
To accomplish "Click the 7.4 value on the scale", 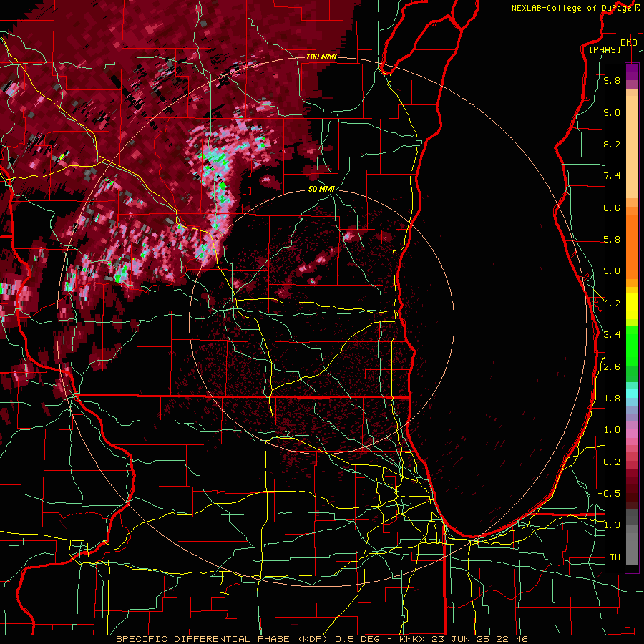I will tap(612, 176).
